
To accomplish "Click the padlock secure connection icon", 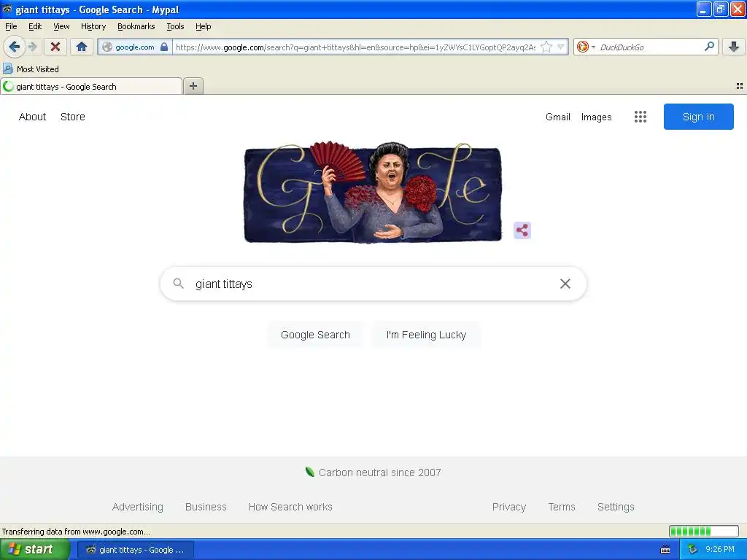I will (x=164, y=47).
